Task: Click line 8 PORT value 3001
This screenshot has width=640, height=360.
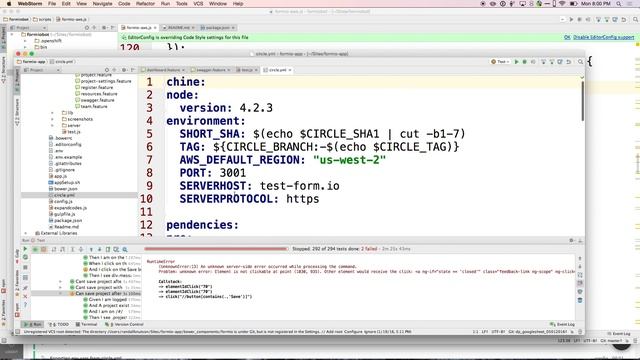Action: (233, 173)
